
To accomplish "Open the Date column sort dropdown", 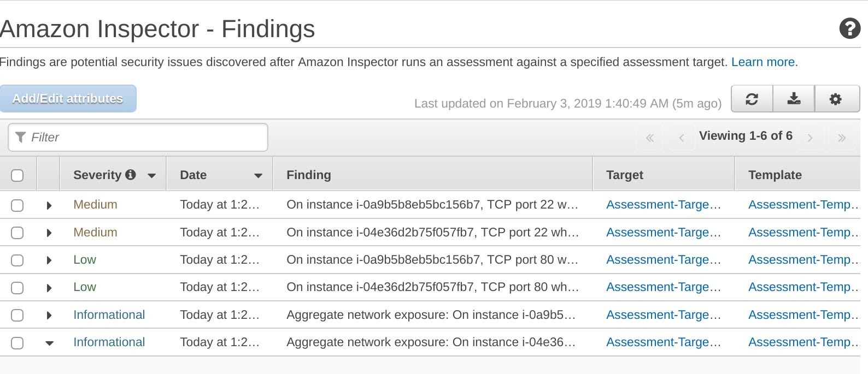I will pyautogui.click(x=257, y=175).
